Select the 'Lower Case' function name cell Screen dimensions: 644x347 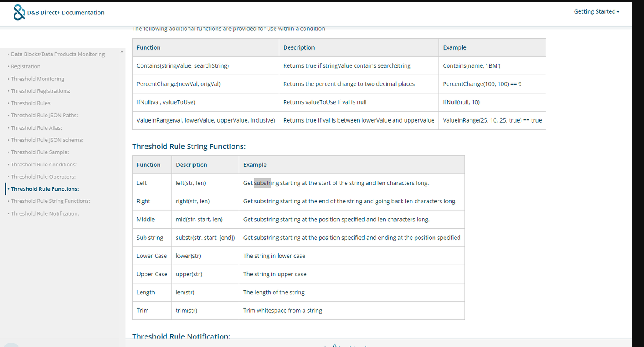[152, 256]
